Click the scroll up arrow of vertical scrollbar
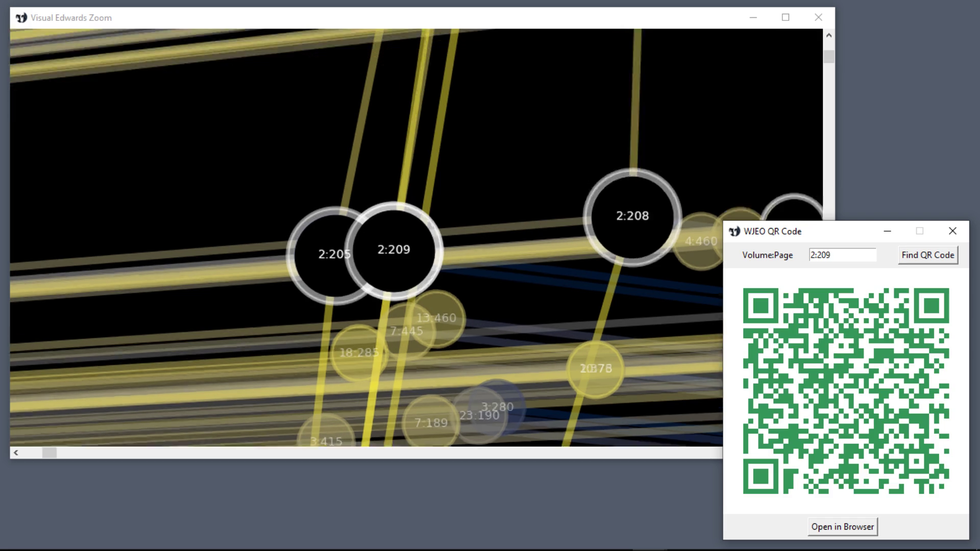Screen dimensions: 980x551 pyautogui.click(x=829, y=36)
